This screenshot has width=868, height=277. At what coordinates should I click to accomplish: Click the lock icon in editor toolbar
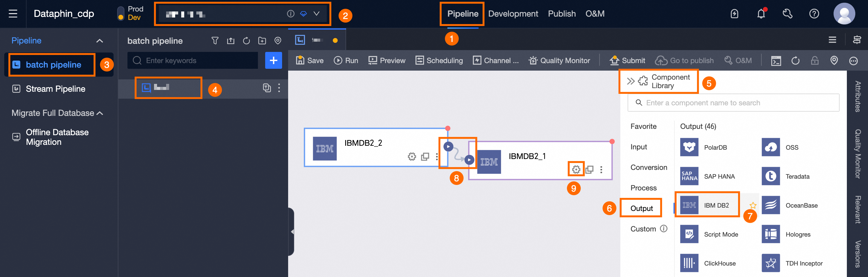[815, 61]
